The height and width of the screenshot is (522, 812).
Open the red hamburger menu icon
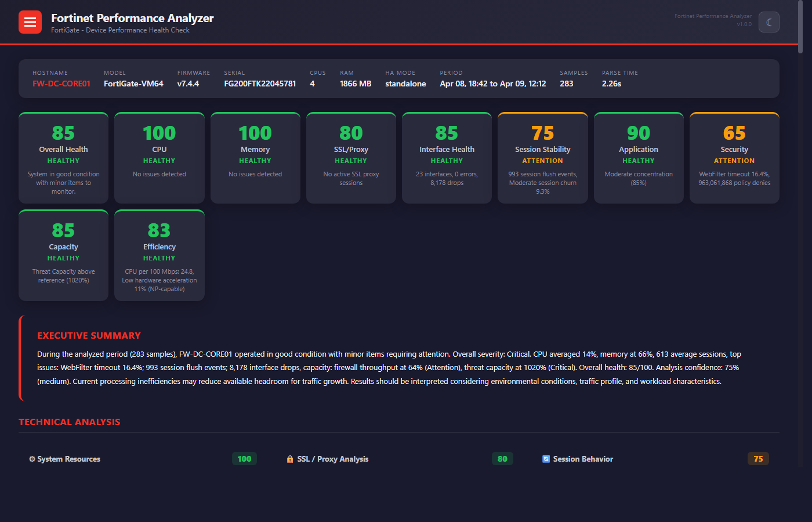click(30, 21)
